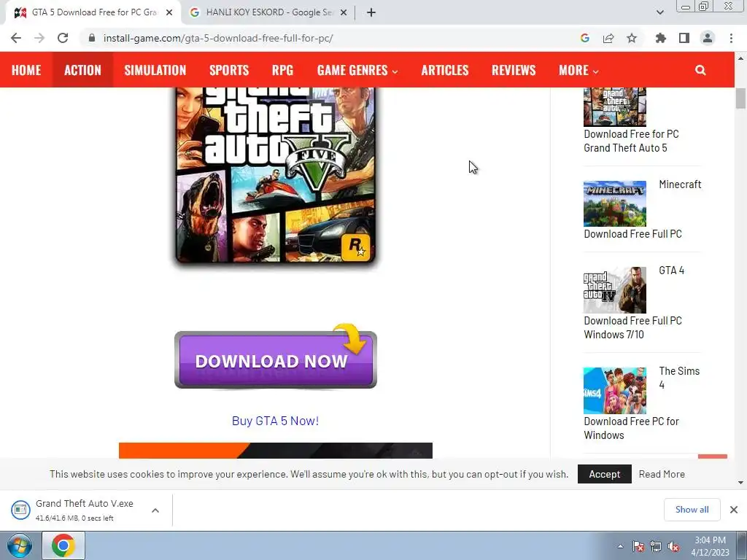This screenshot has height=560, width=747.
Task: Click the GTA 4 sidebar thumbnail
Action: tap(614, 290)
